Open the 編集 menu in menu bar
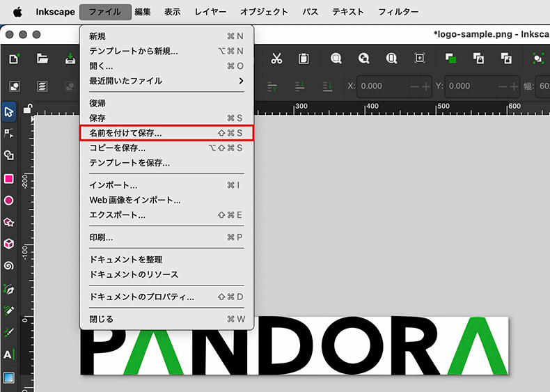The image size is (550, 392). [143, 12]
